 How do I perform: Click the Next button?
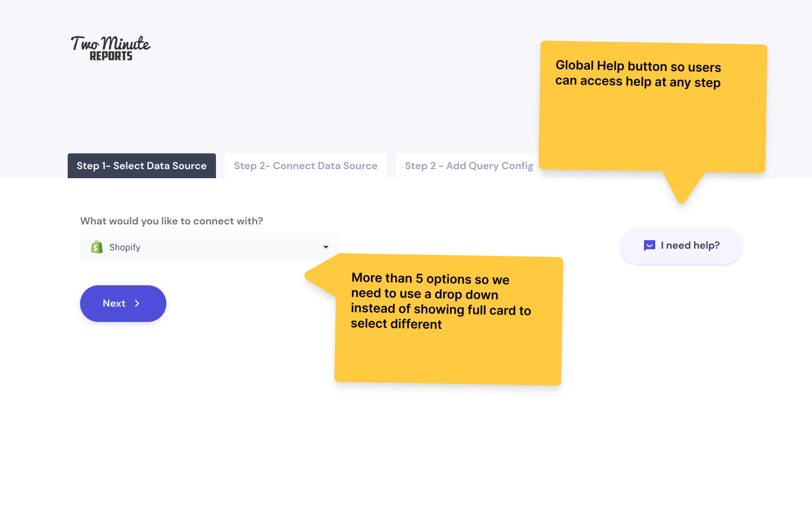click(123, 303)
